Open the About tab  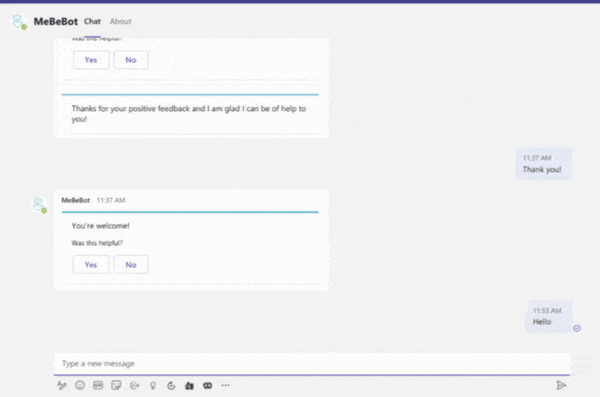[121, 21]
